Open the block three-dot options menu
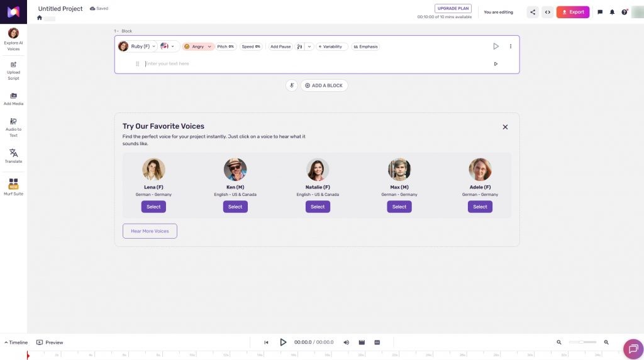Viewport: 644px width, 360px height. (510, 46)
